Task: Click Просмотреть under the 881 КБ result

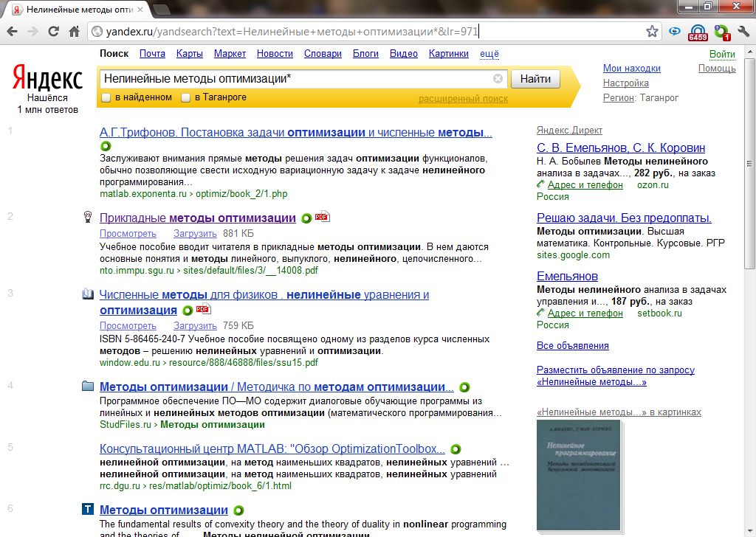Action: pyautogui.click(x=128, y=234)
